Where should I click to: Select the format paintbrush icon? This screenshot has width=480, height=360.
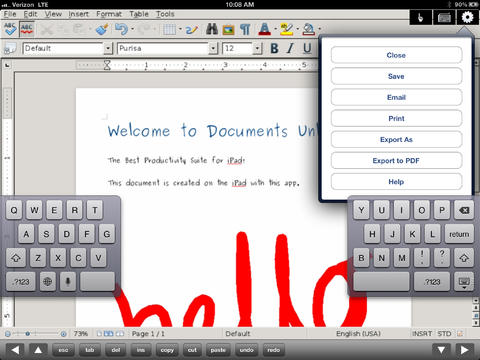(x=102, y=29)
